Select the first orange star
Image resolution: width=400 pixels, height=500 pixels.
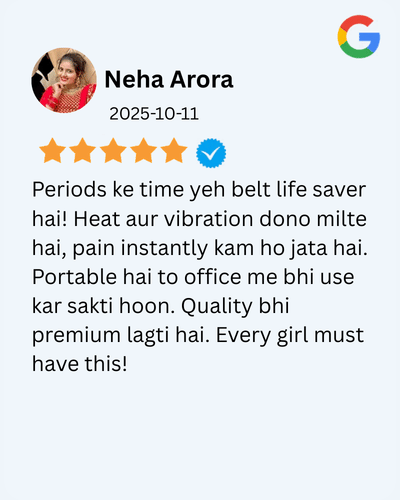tap(52, 150)
